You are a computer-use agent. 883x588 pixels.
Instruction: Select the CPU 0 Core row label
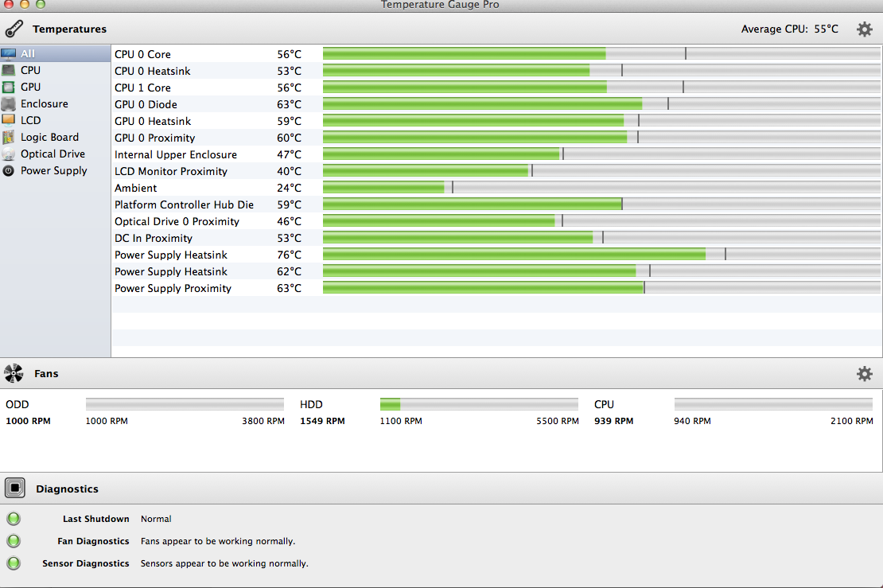coord(142,54)
